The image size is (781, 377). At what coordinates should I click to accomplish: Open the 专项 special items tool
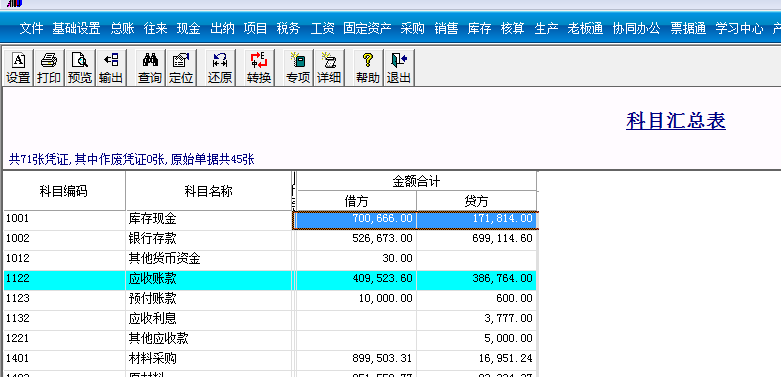coord(298,68)
